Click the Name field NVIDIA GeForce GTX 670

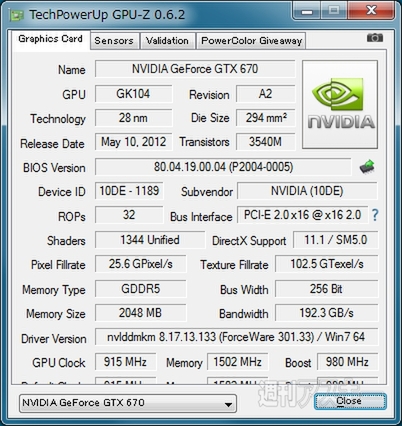(195, 69)
